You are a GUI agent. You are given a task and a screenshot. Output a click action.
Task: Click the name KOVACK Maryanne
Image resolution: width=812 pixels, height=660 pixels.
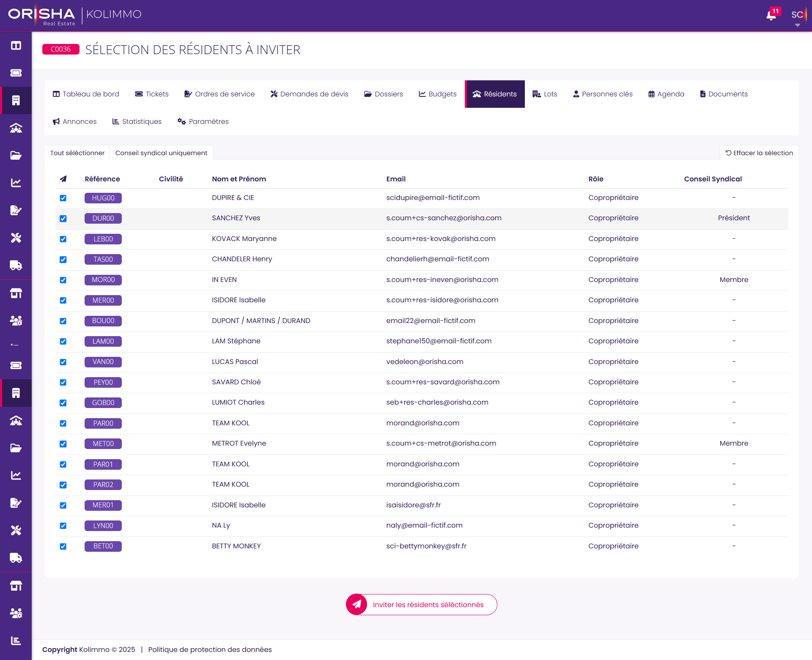pyautogui.click(x=244, y=238)
